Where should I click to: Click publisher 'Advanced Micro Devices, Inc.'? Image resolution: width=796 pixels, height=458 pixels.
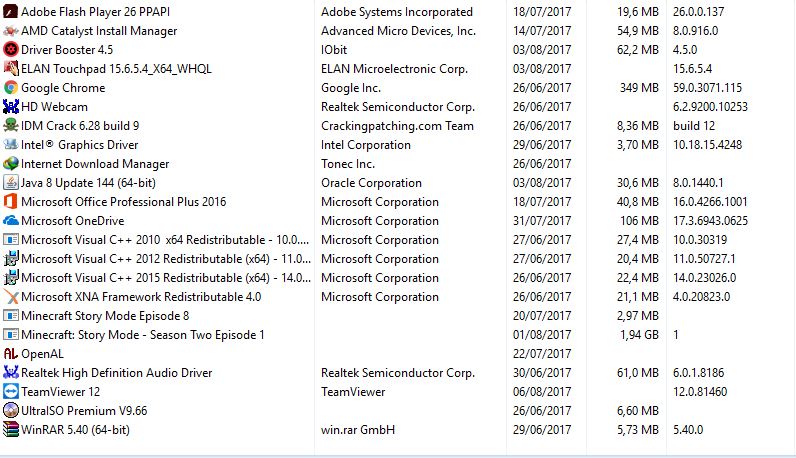[x=399, y=31]
